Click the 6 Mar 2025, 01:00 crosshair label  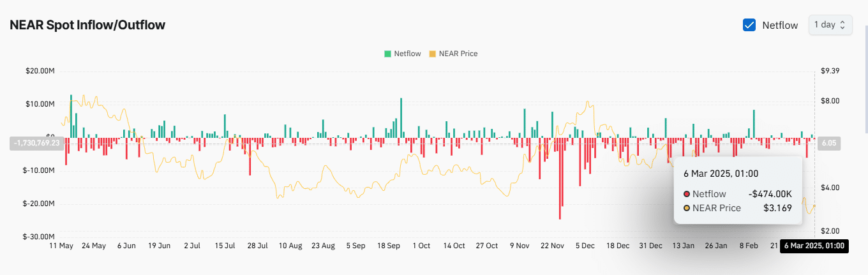coord(814,246)
